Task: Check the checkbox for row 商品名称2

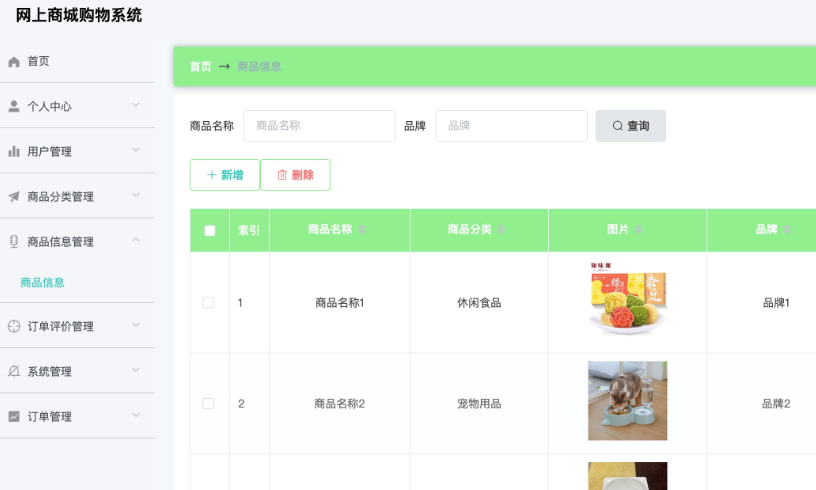Action: [208, 404]
